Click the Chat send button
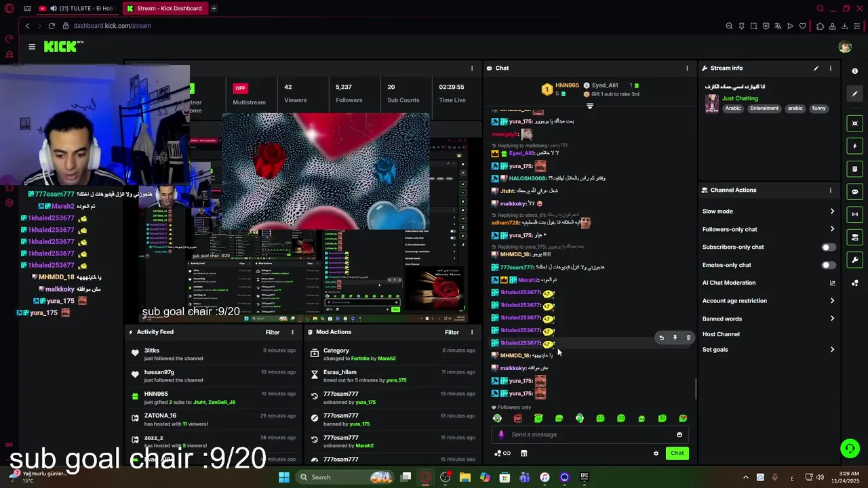Viewport: 868px width, 488px height. tap(677, 453)
